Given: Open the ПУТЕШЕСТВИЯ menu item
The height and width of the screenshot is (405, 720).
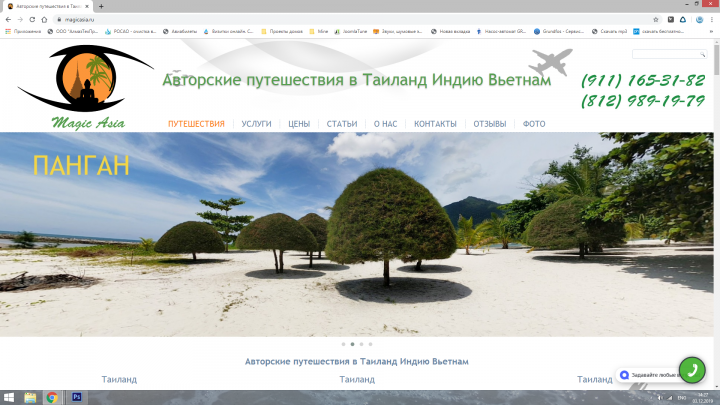Looking at the screenshot, I should click(196, 124).
